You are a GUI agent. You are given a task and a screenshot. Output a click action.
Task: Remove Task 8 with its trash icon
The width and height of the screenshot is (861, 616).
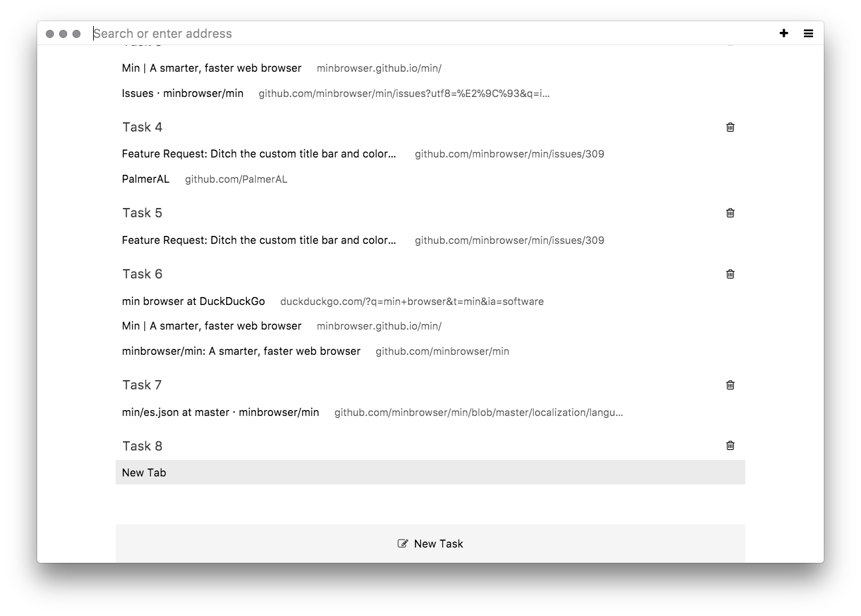click(730, 445)
